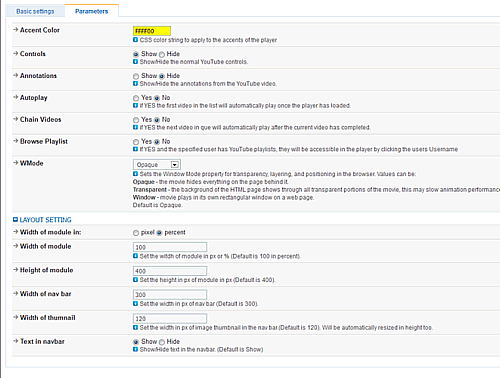Click the Width of module input field
500x378 pixels.
pos(170,247)
